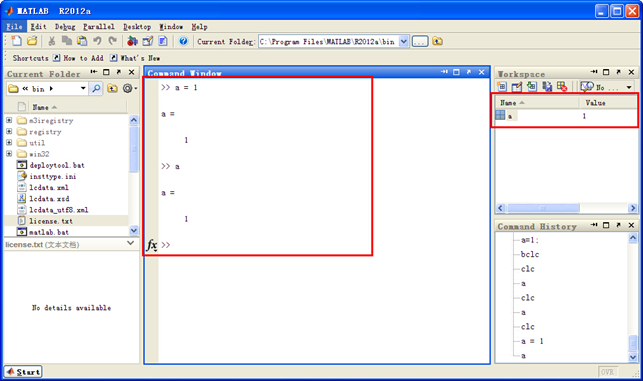Save Workspace variables

[547, 87]
